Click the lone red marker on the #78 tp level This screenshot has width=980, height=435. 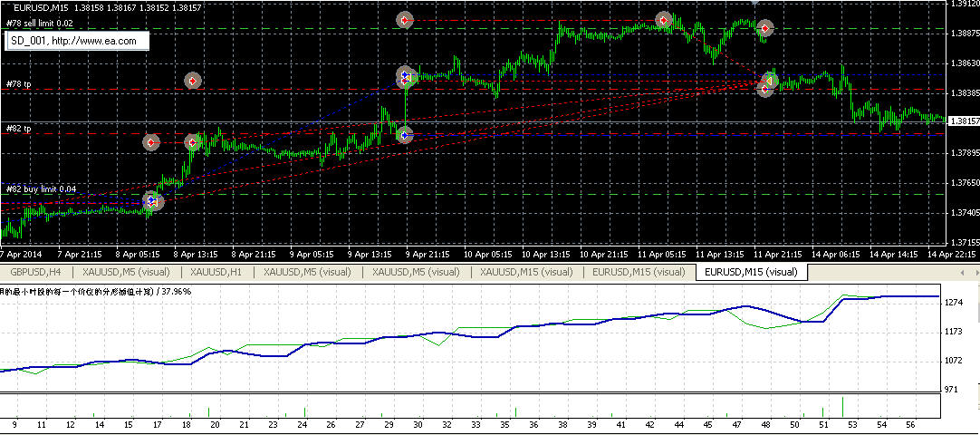point(193,81)
